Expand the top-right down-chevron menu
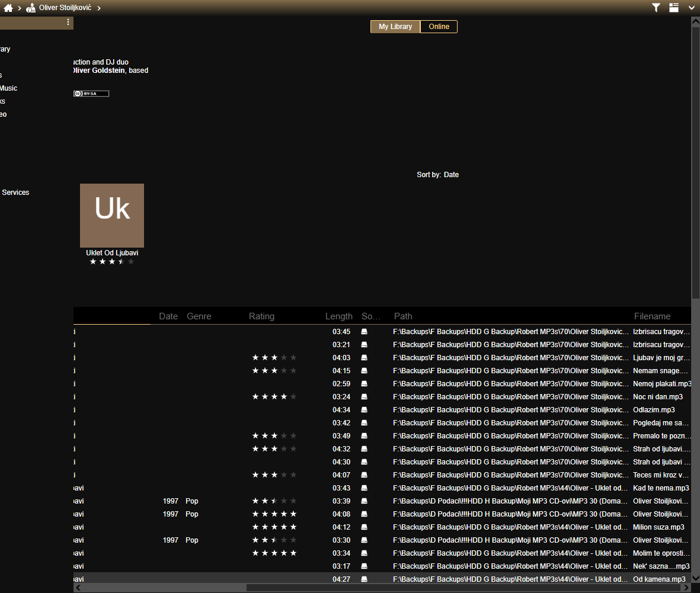 (691, 8)
